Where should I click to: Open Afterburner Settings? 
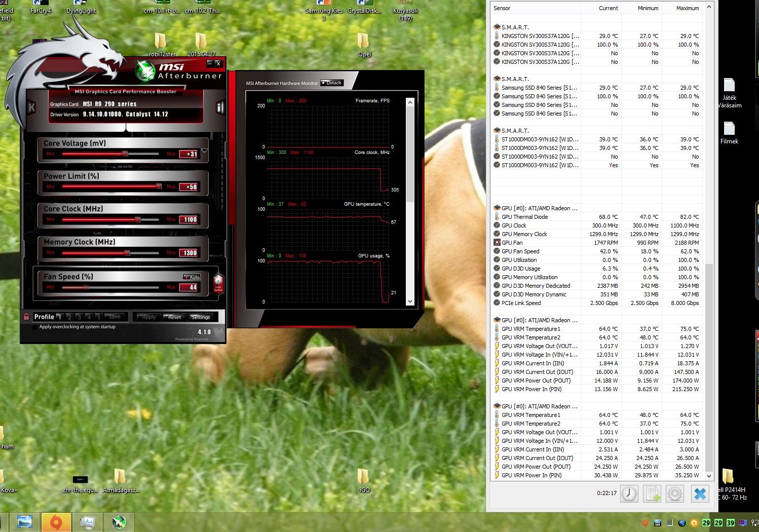[201, 317]
